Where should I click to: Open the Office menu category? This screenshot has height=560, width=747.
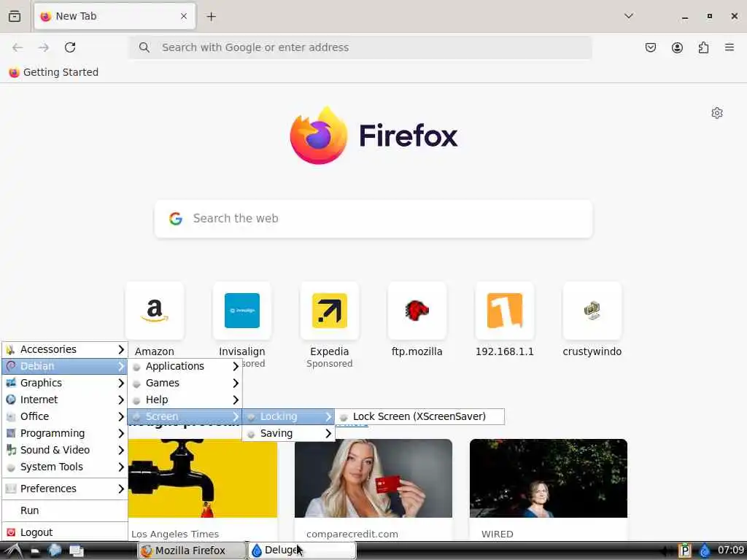pos(65,416)
